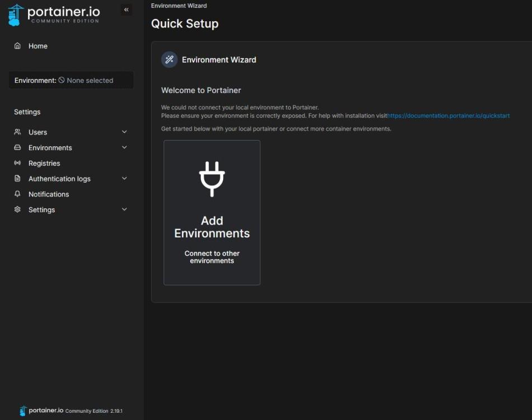Image resolution: width=532 pixels, height=420 pixels.
Task: Open the Registries menu item
Action: (x=44, y=164)
